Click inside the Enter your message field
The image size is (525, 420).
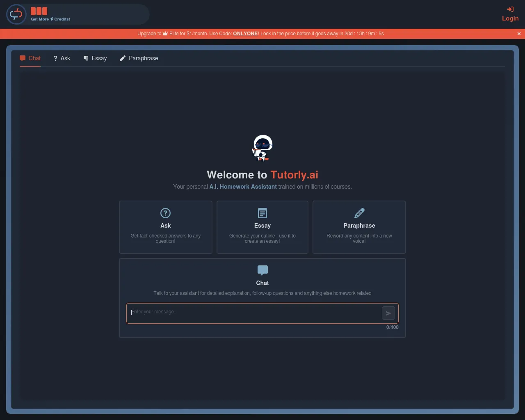click(254, 313)
